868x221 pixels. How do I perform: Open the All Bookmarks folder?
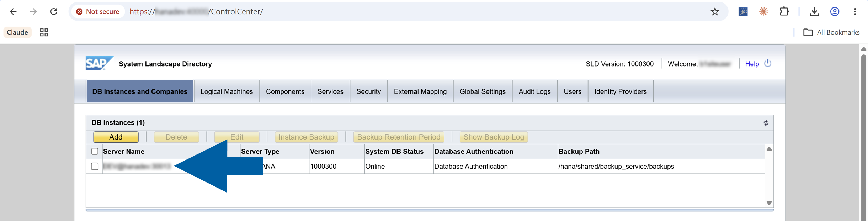click(x=831, y=32)
